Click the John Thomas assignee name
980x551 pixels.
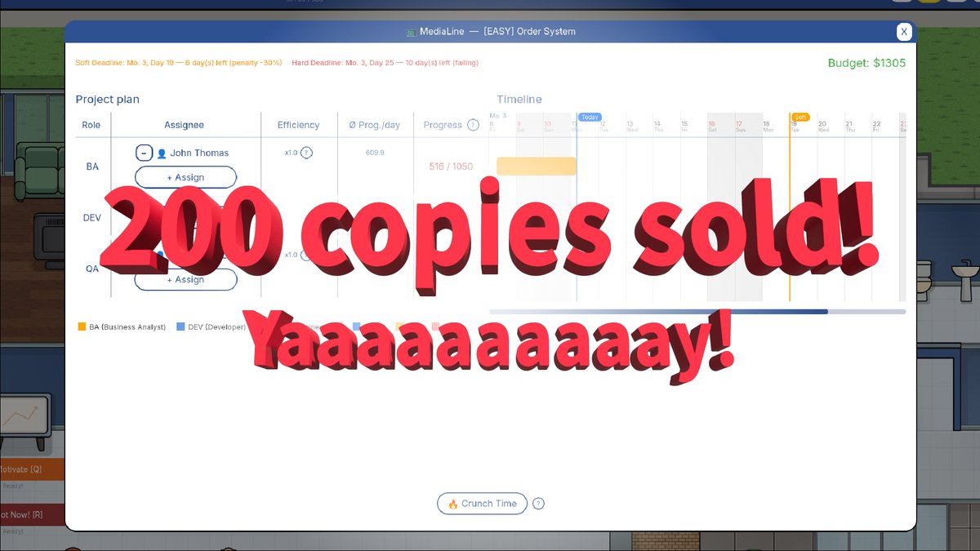pos(199,153)
